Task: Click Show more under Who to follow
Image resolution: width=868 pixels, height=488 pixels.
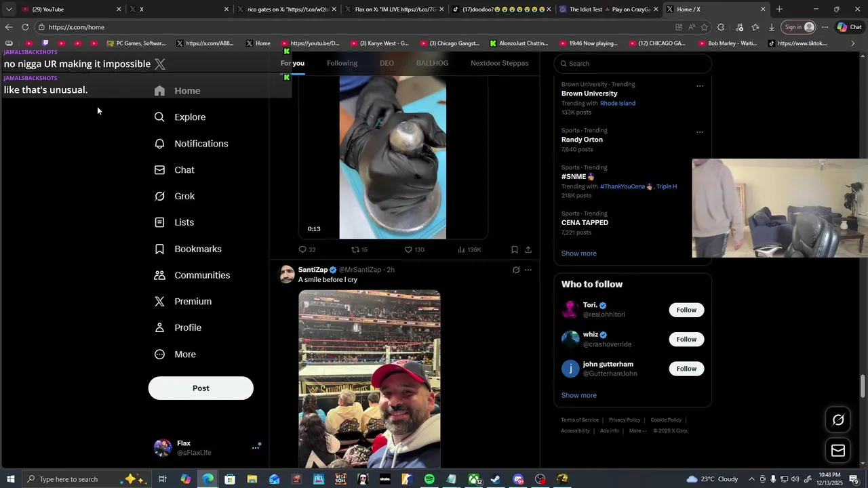Action: 579,395
